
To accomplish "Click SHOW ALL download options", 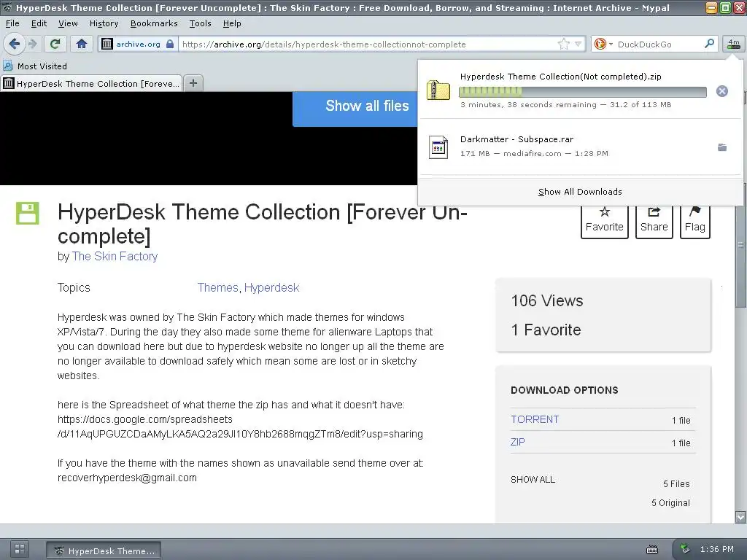I will [533, 480].
